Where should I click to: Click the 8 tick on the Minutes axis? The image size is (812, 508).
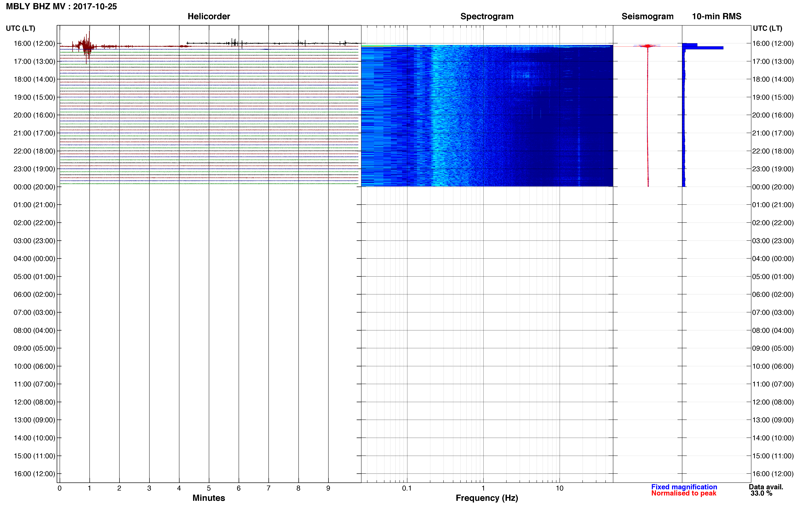click(298, 488)
